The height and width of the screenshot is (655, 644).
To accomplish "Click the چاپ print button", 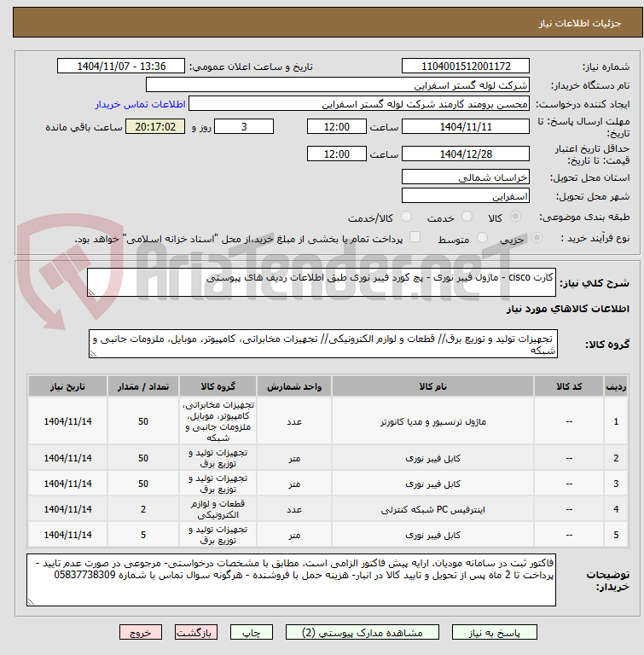I will [x=252, y=633].
